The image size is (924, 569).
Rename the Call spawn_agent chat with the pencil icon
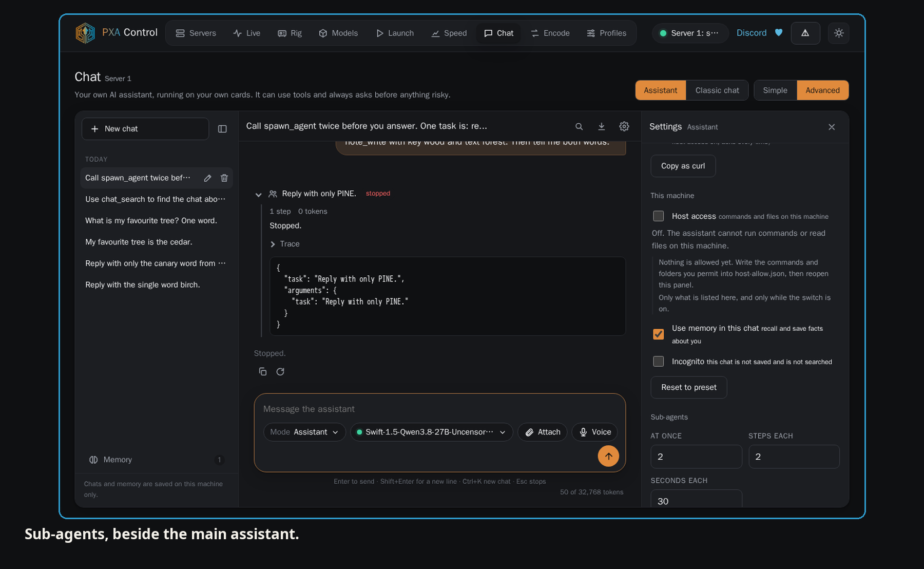(x=207, y=178)
